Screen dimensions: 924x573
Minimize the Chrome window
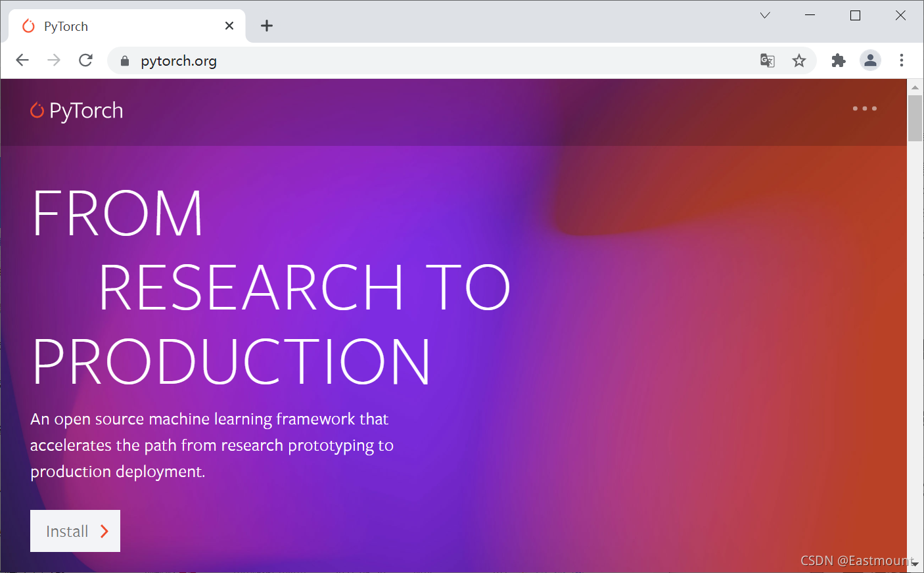coord(810,15)
